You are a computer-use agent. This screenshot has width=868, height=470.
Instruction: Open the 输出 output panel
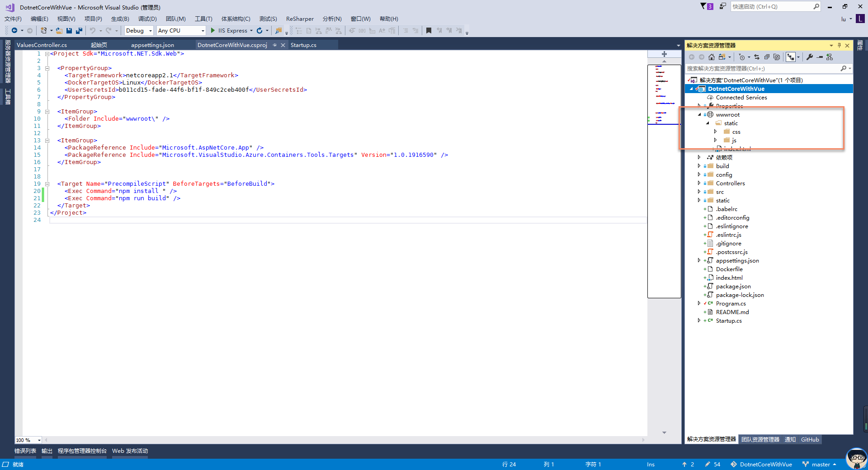[x=47, y=451]
